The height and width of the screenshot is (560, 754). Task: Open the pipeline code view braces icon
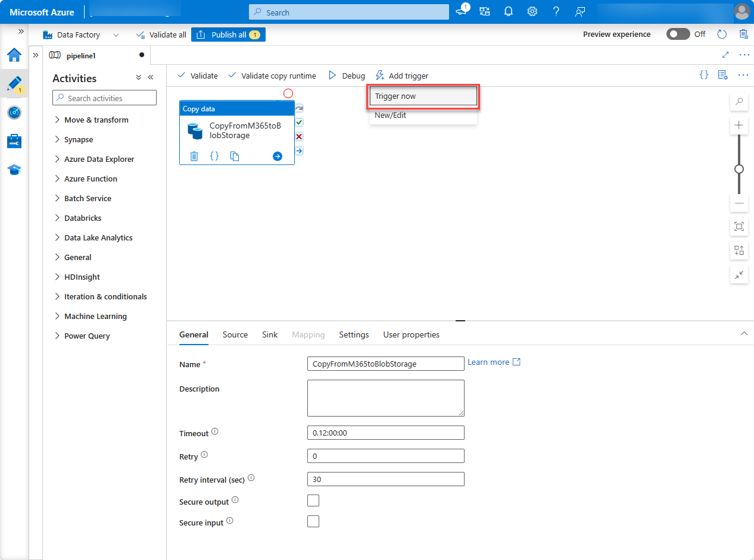pos(703,75)
